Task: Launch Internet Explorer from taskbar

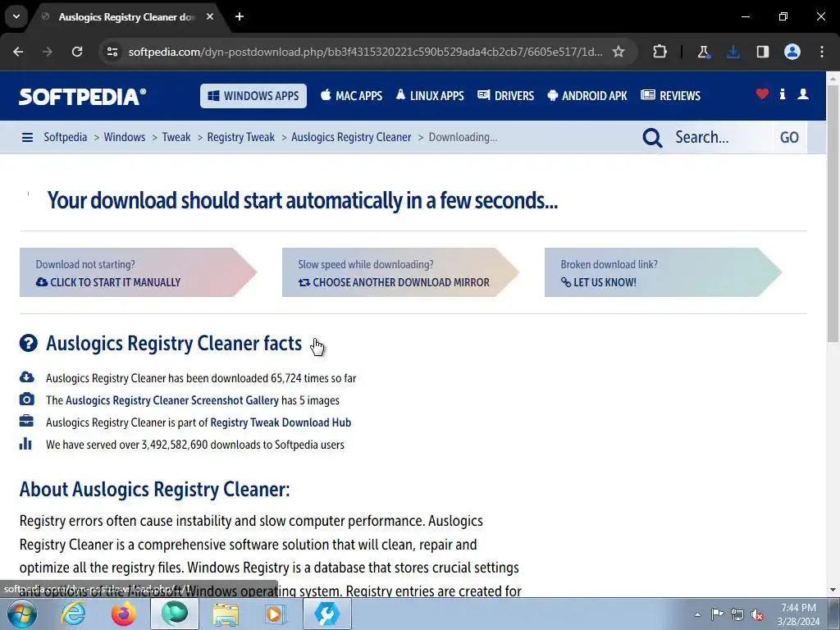Action: (73, 614)
